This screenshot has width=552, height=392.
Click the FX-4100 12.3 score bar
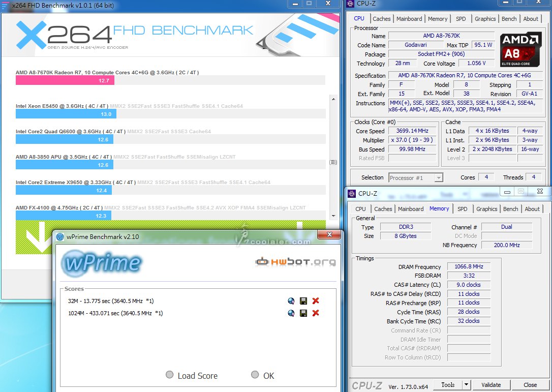point(64,216)
